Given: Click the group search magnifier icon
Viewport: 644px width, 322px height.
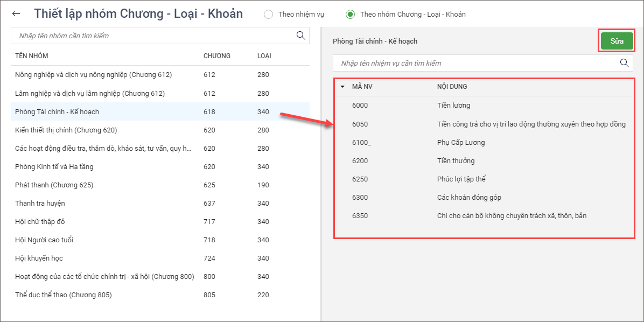Looking at the screenshot, I should (x=301, y=36).
